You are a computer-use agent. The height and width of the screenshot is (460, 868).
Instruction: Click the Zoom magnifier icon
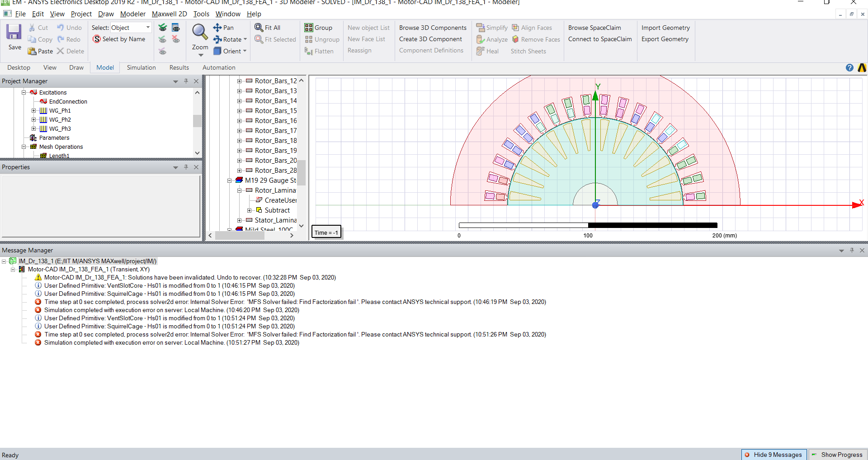pyautogui.click(x=200, y=32)
